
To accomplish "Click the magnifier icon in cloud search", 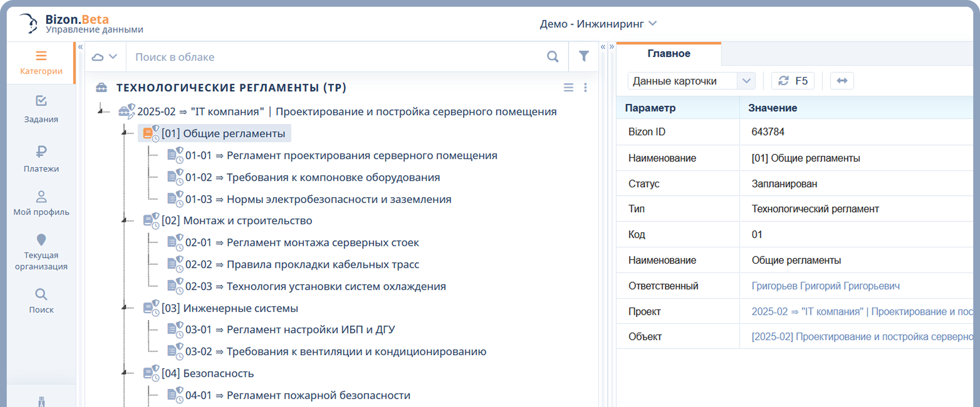I will point(553,57).
